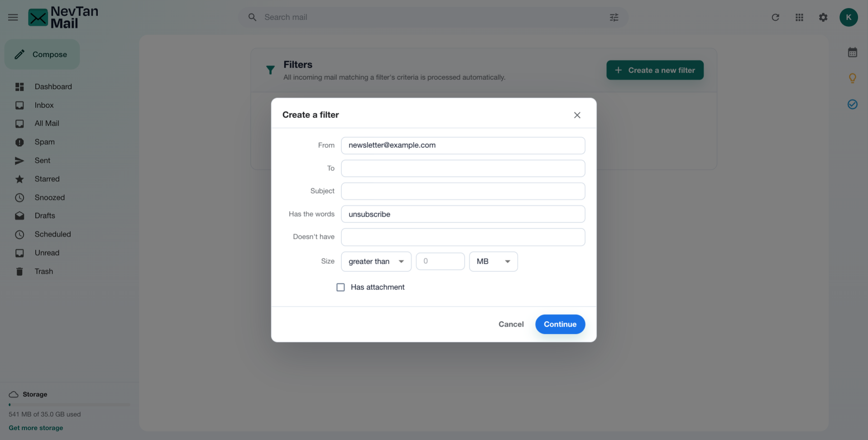Viewport: 868px width, 440px height.
Task: Tick the Has attachment checkbox
Action: pyautogui.click(x=340, y=287)
